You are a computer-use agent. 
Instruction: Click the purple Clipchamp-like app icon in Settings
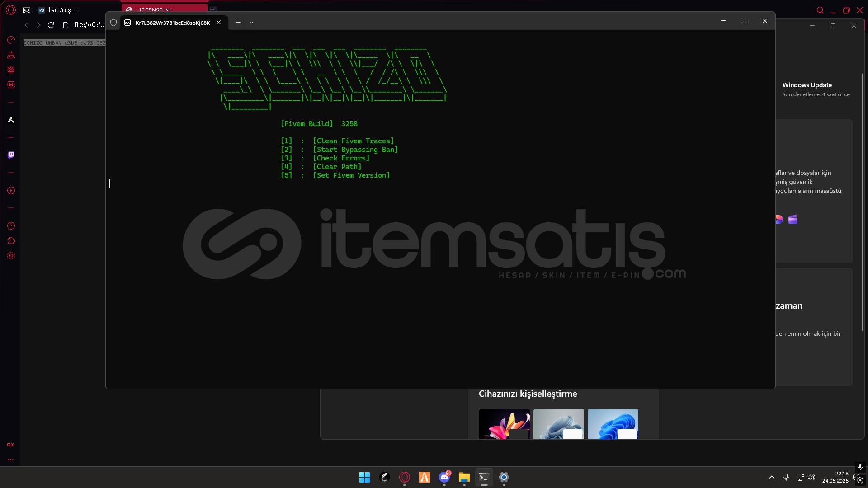pyautogui.click(x=793, y=220)
